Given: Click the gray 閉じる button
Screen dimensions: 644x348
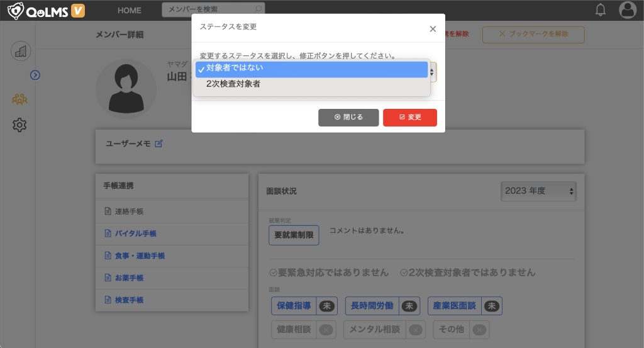Looking at the screenshot, I should pos(348,117).
